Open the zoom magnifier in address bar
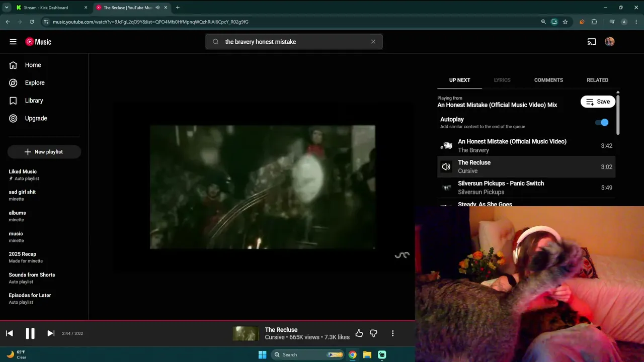 pyautogui.click(x=543, y=22)
